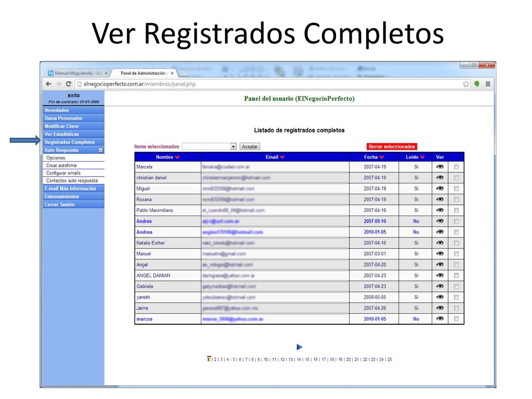Open Miguel's details with eye icon
Viewport: 532px width, 399px height.
tap(440, 188)
